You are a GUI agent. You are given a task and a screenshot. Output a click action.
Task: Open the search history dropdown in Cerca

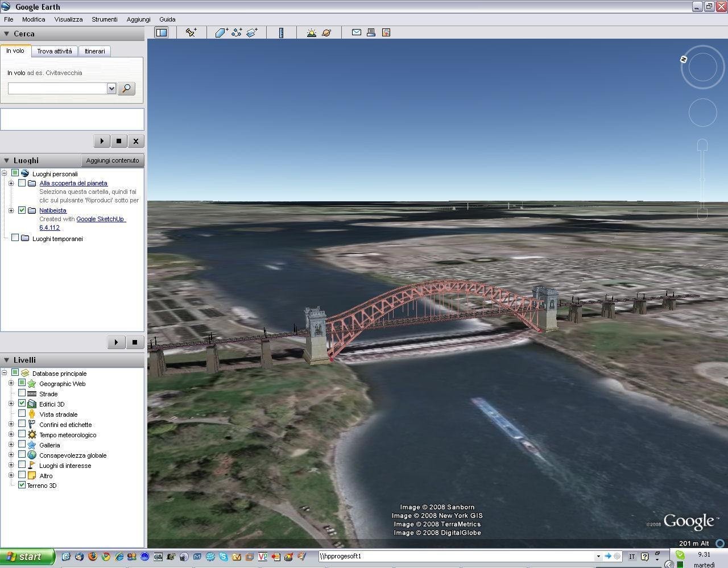pyautogui.click(x=111, y=88)
